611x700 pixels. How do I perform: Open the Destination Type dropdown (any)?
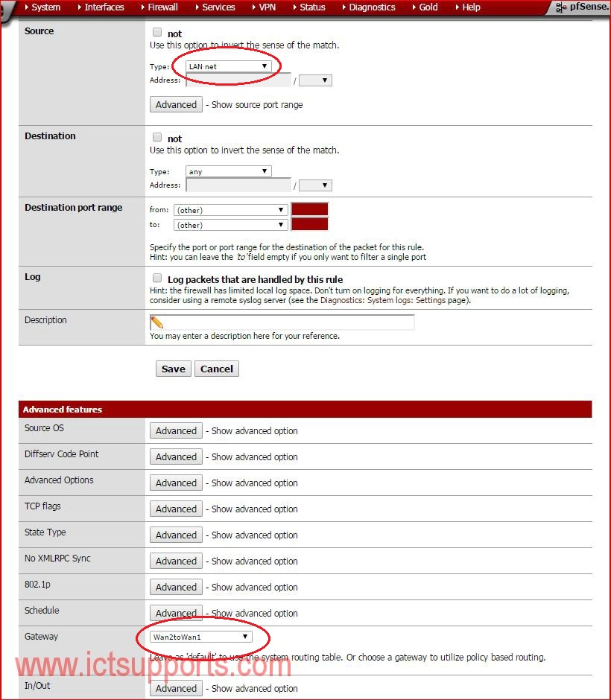pyautogui.click(x=228, y=171)
